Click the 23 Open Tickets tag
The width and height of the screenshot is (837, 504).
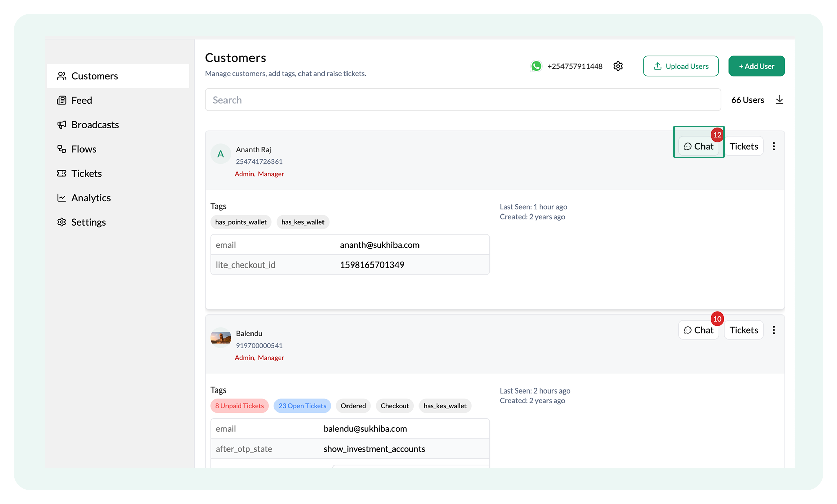pyautogui.click(x=302, y=406)
